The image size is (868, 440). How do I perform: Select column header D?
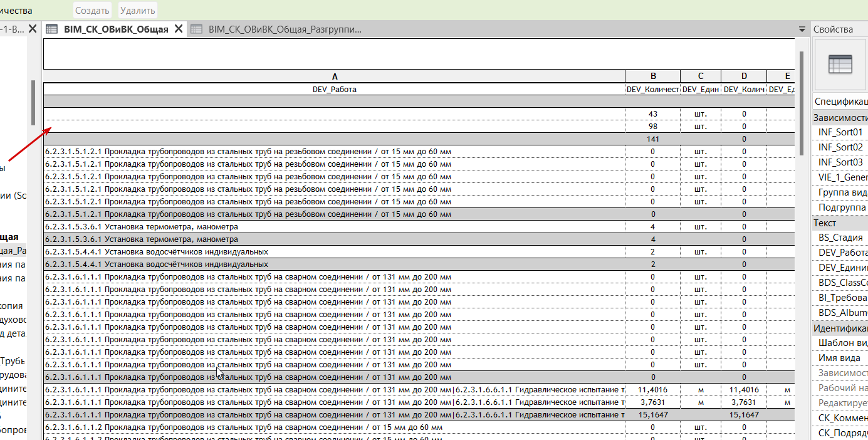[744, 76]
